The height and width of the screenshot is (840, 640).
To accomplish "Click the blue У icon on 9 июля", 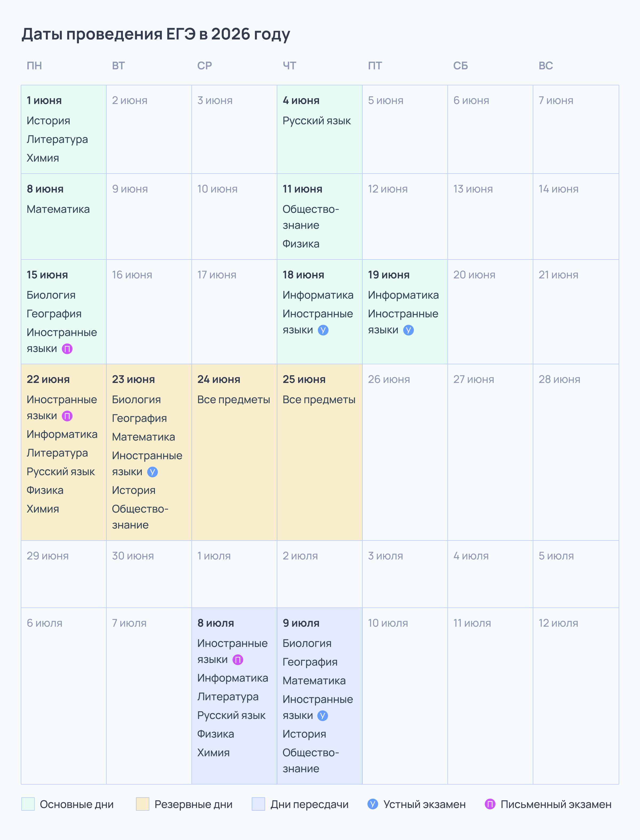I will [x=323, y=716].
